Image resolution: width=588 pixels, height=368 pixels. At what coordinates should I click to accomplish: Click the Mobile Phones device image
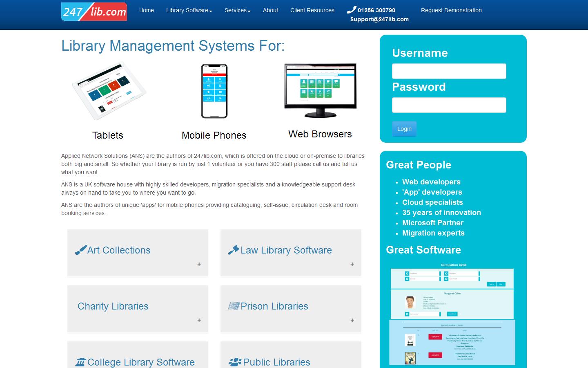(214, 91)
